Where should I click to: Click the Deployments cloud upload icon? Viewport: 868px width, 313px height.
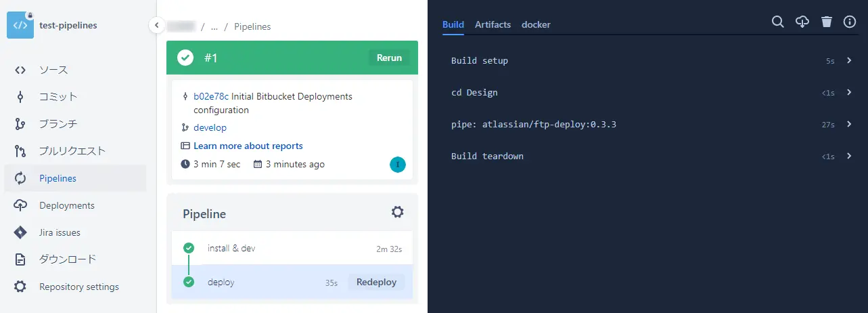(x=20, y=205)
